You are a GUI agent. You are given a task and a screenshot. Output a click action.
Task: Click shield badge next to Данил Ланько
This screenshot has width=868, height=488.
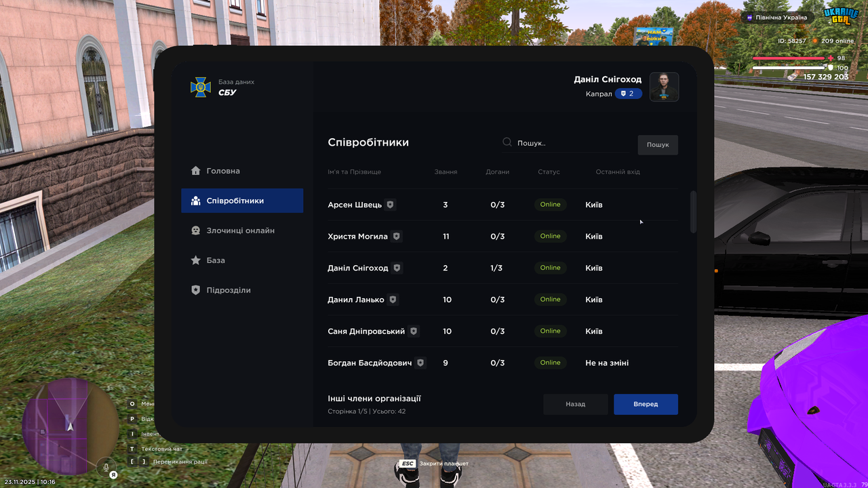click(393, 300)
